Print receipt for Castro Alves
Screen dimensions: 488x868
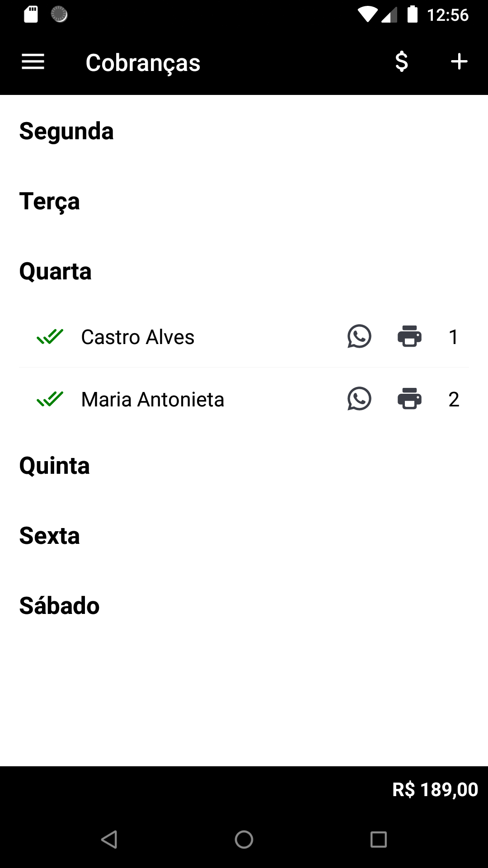pyautogui.click(x=409, y=336)
